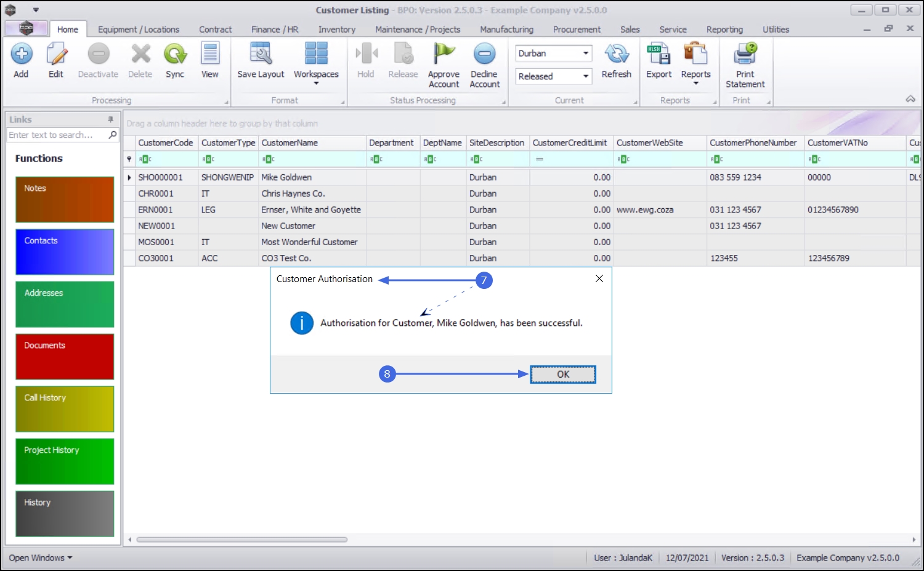This screenshot has width=924, height=571.
Task: Click the Save Layout icon
Action: (261, 54)
